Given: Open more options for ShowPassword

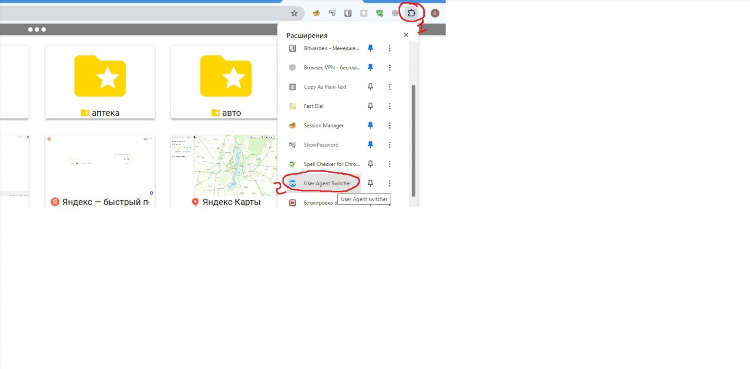Looking at the screenshot, I should click(x=389, y=145).
